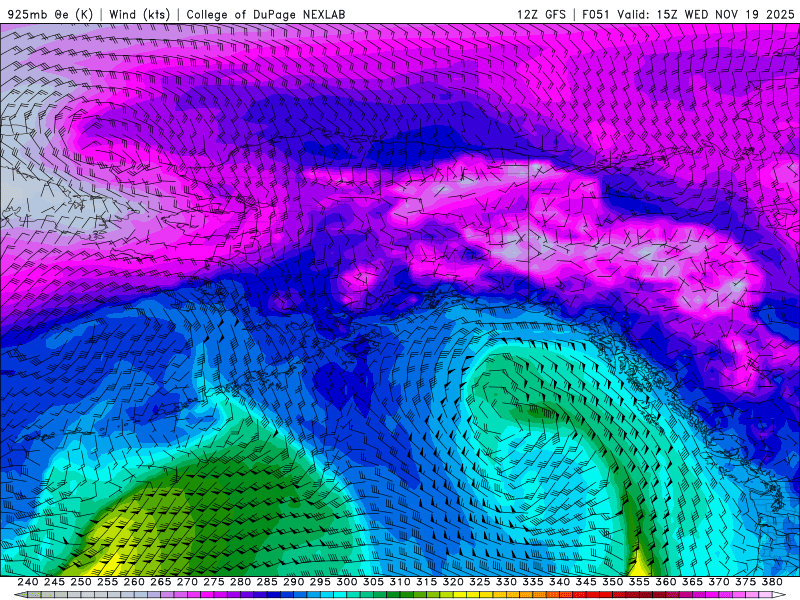Click the 285 value on color scale
Viewport: 800px width, 600px height.
point(267,582)
